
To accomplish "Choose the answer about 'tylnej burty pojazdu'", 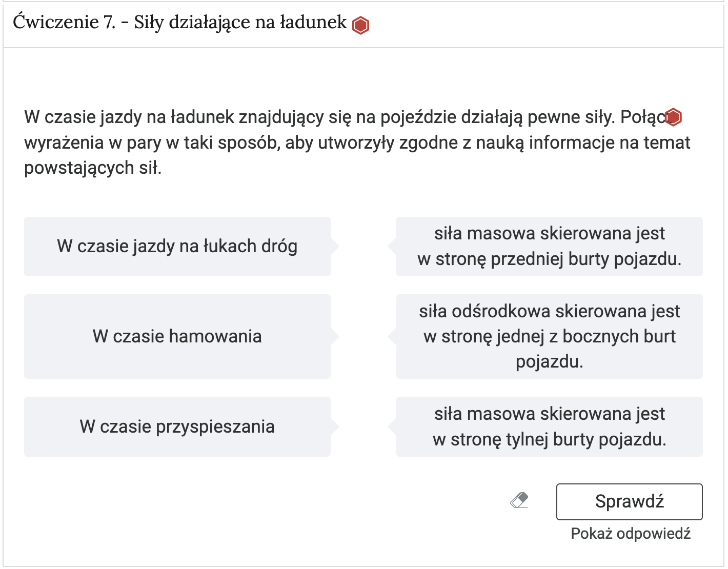I will coord(550,427).
